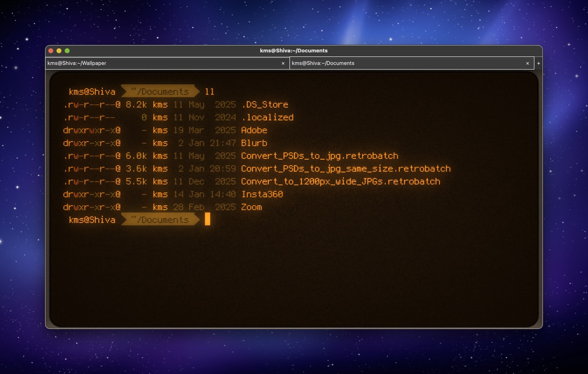Click the Zoom directory listing
This screenshot has height=374, width=588.
pos(251,207)
